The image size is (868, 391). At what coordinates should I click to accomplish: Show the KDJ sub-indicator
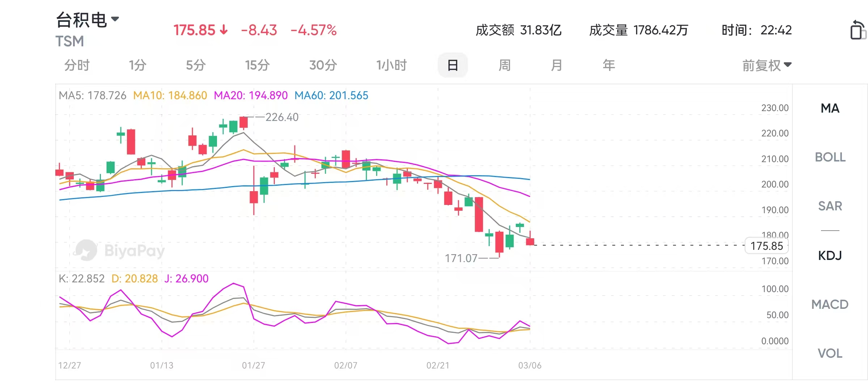(x=830, y=256)
